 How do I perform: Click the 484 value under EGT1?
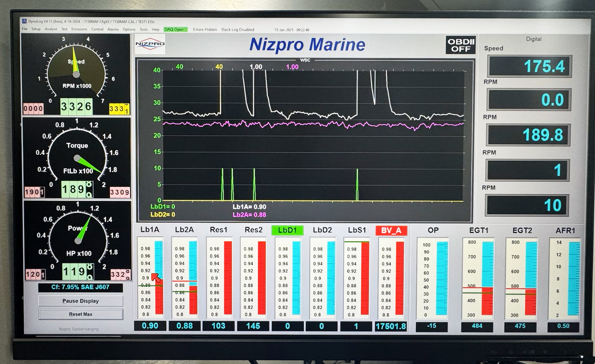click(477, 326)
